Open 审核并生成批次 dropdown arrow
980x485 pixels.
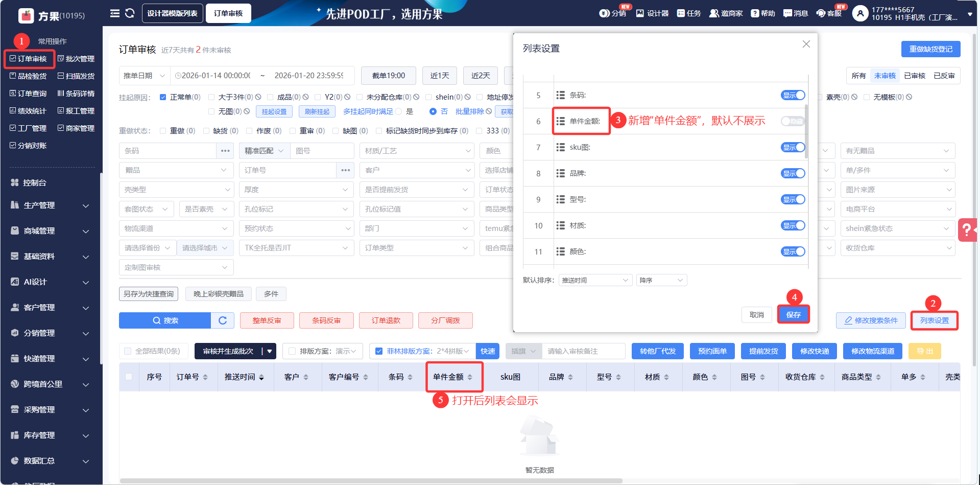270,351
